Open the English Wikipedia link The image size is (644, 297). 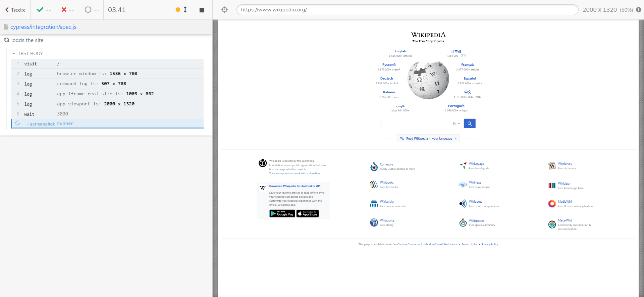(x=400, y=51)
